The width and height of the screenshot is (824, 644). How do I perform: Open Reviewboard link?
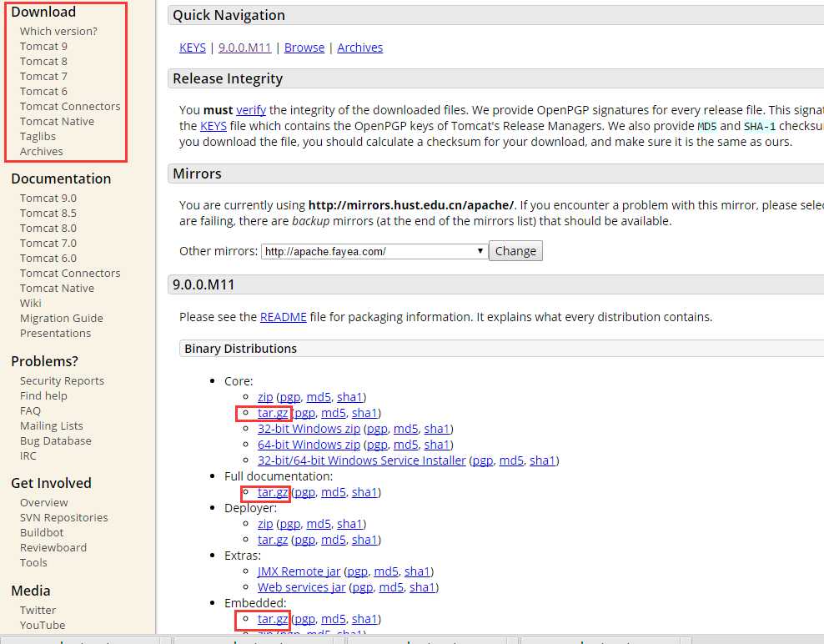(x=53, y=547)
